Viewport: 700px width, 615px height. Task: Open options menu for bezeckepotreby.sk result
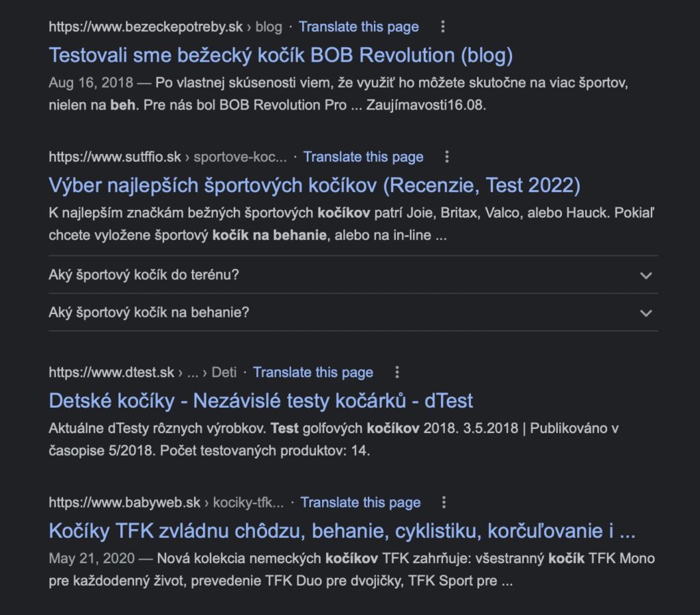[442, 27]
